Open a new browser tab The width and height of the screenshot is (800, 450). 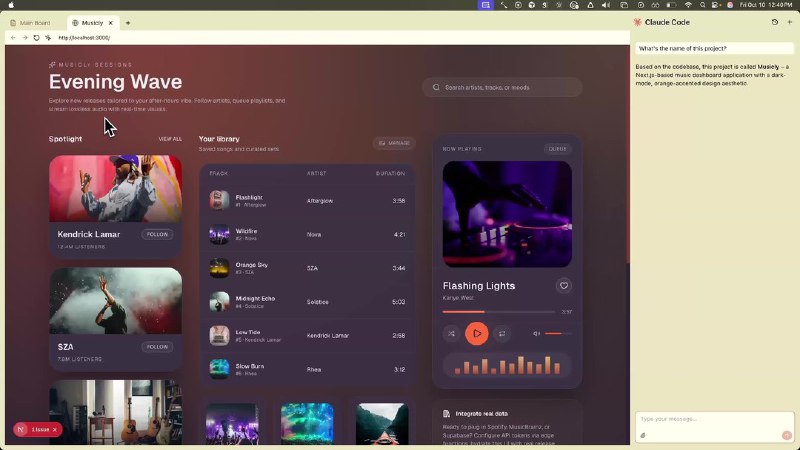pos(127,22)
